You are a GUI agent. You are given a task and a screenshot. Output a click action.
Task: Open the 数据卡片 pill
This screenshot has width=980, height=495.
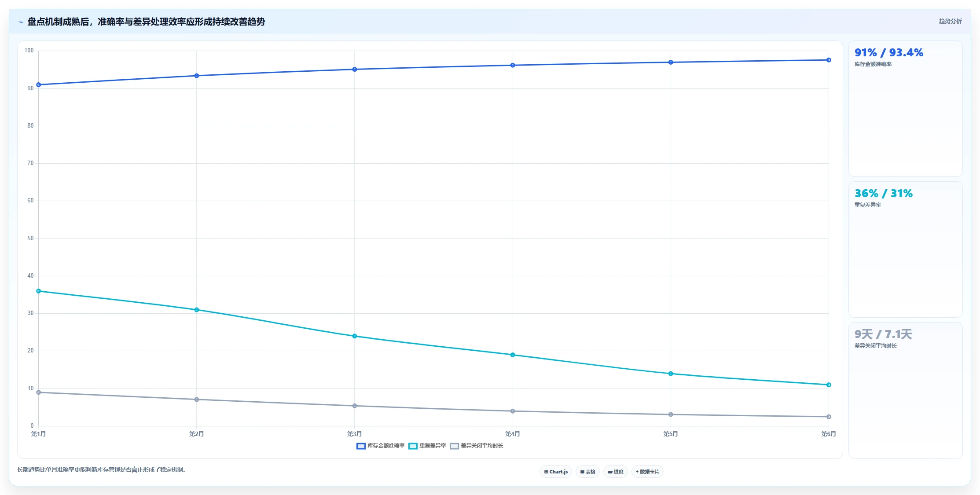[x=647, y=472]
